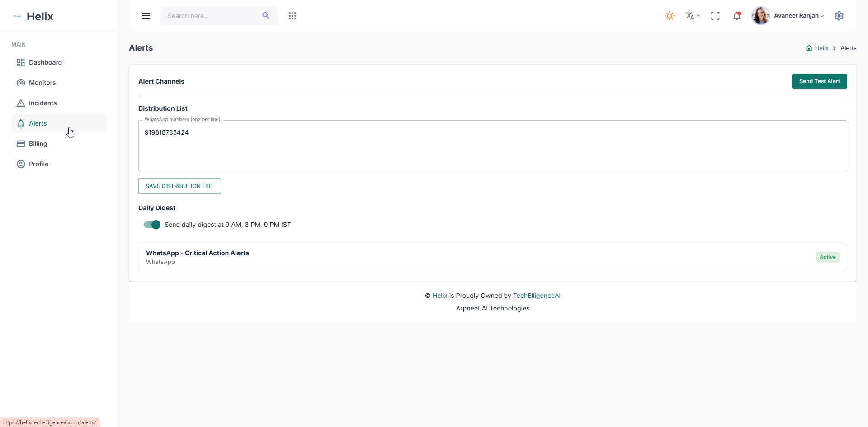Disable the daily digest switch

[x=151, y=225]
